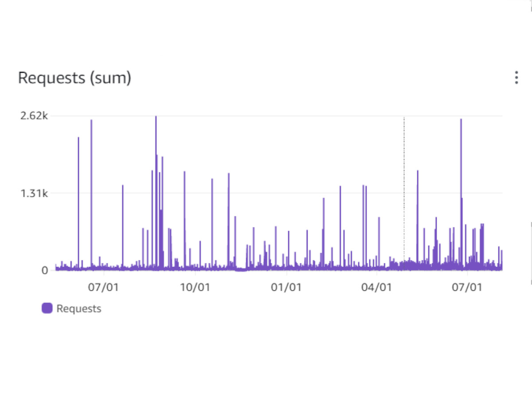Click the Requests (sum) chart title
The height and width of the screenshot is (399, 532).
74,78
